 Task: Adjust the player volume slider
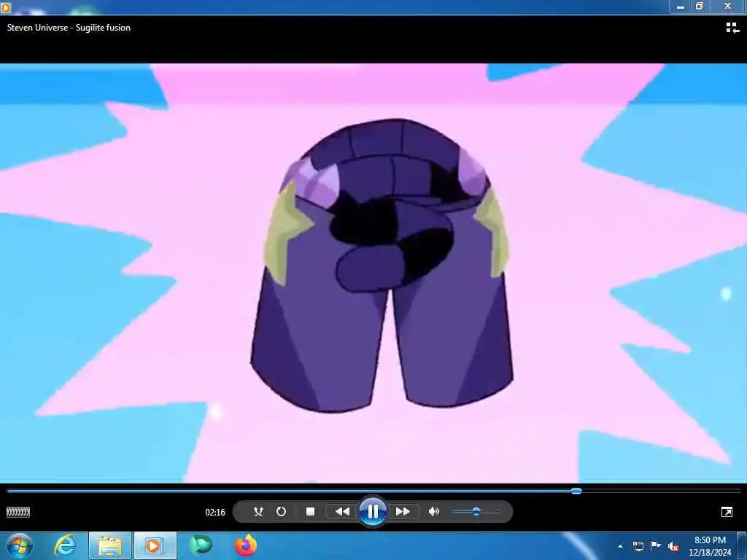pos(476,511)
